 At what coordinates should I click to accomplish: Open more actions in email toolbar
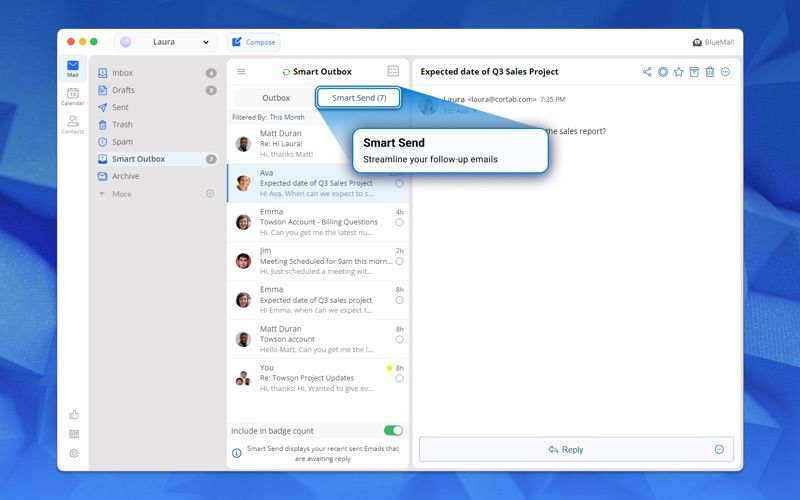click(x=726, y=72)
